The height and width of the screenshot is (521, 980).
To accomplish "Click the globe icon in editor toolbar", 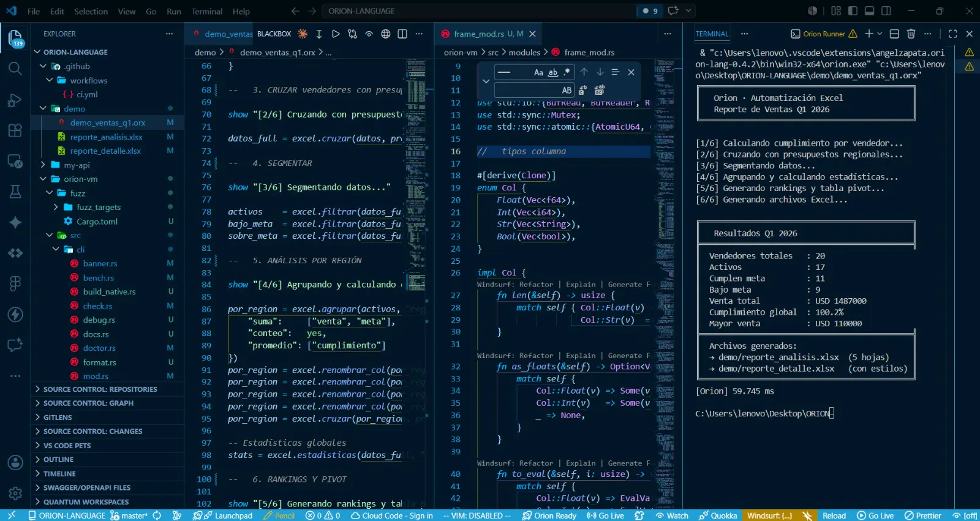I will pyautogui.click(x=385, y=34).
